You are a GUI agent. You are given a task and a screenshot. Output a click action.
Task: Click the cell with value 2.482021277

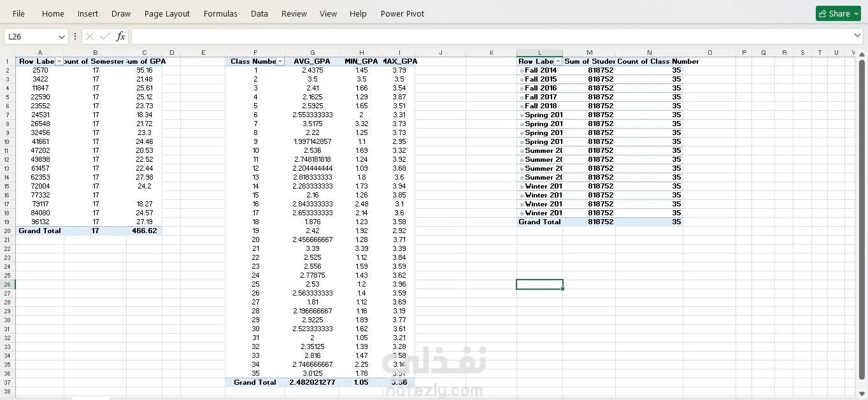312,383
